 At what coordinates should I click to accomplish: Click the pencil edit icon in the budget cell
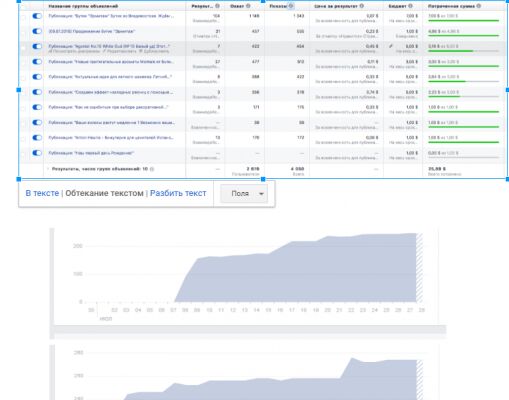coord(391,46)
